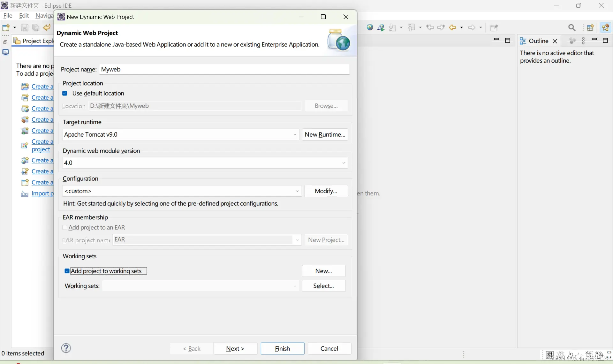The width and height of the screenshot is (613, 364).
Task: Click the Project name input field
Action: point(224,69)
